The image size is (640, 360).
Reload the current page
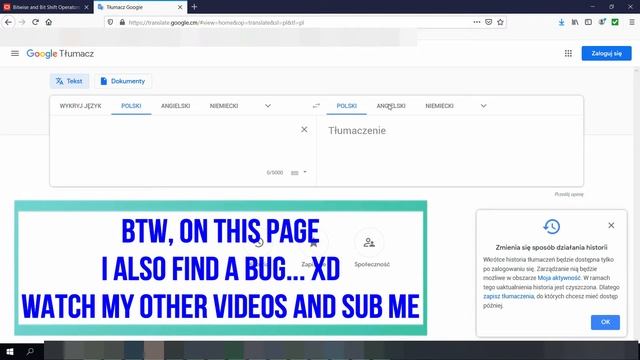coord(36,22)
